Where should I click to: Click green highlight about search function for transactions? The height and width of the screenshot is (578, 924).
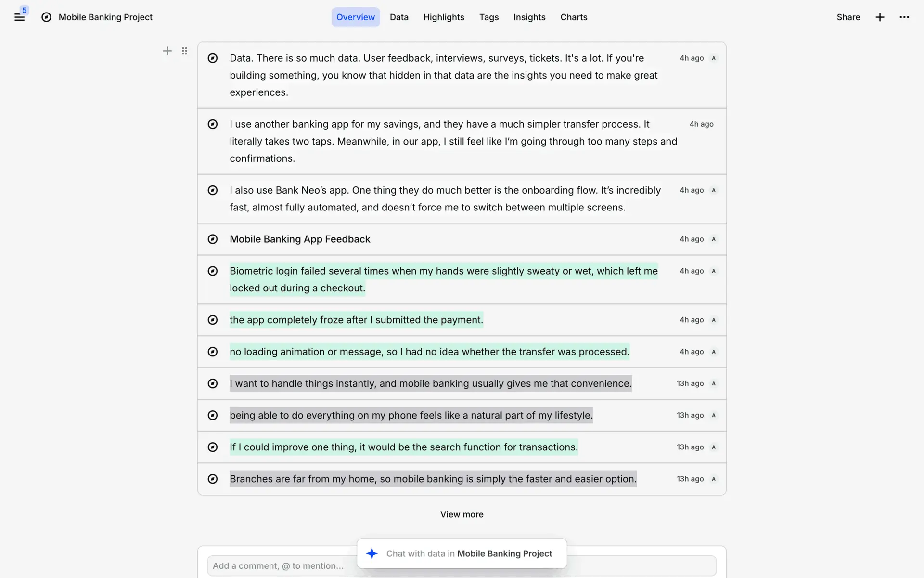(x=403, y=447)
